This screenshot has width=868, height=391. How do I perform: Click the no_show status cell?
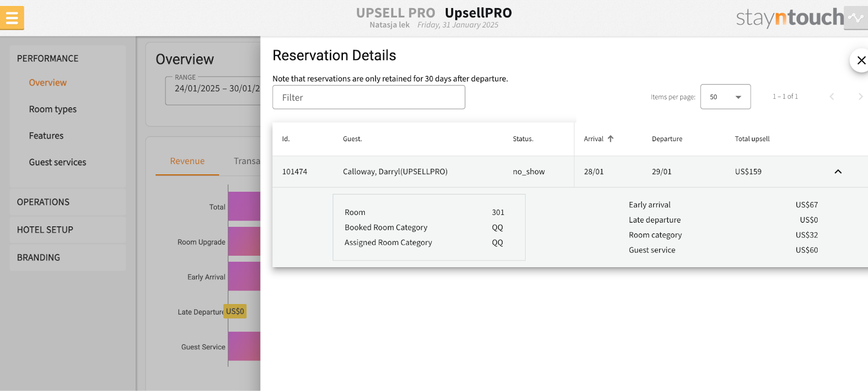point(528,172)
